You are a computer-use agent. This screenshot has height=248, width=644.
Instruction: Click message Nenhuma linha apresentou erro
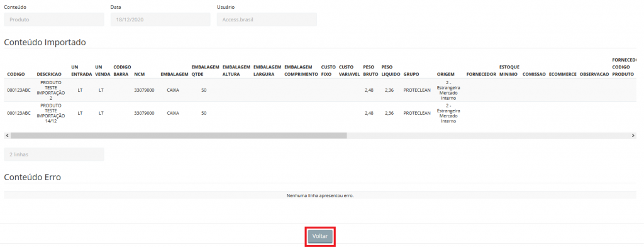[320, 195]
